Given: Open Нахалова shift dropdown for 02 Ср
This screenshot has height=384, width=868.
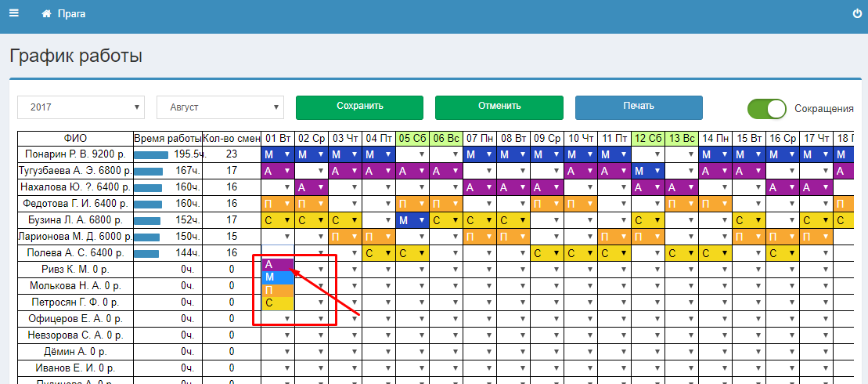Looking at the screenshot, I should point(311,187).
